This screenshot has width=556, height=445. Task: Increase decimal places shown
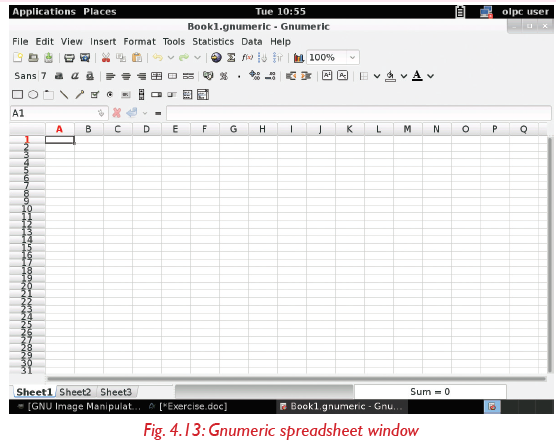(x=255, y=75)
